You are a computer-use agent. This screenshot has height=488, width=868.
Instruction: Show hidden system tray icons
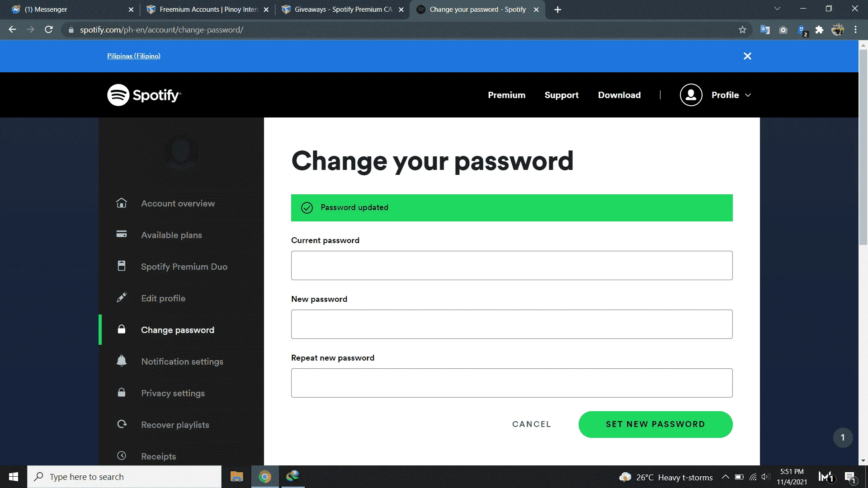point(725,477)
